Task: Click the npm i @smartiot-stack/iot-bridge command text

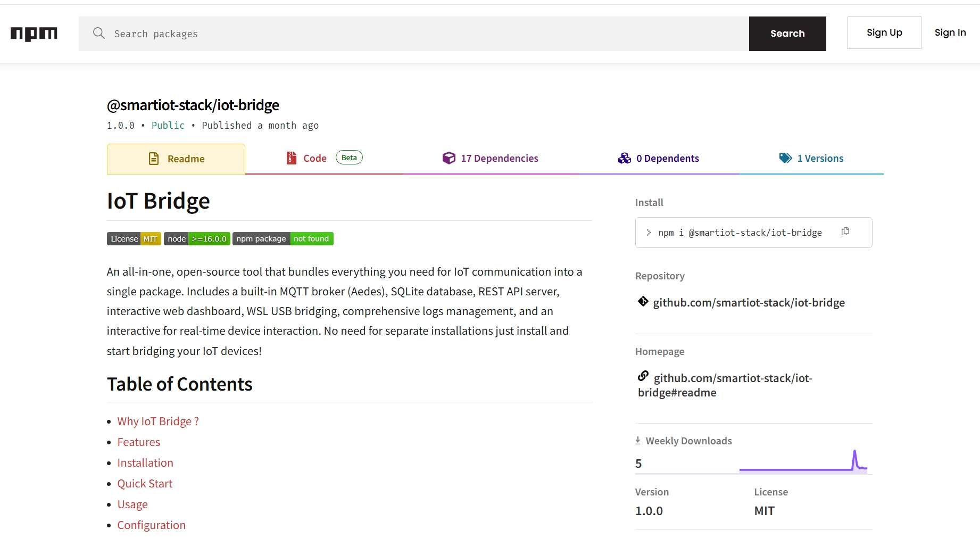Action: tap(740, 233)
